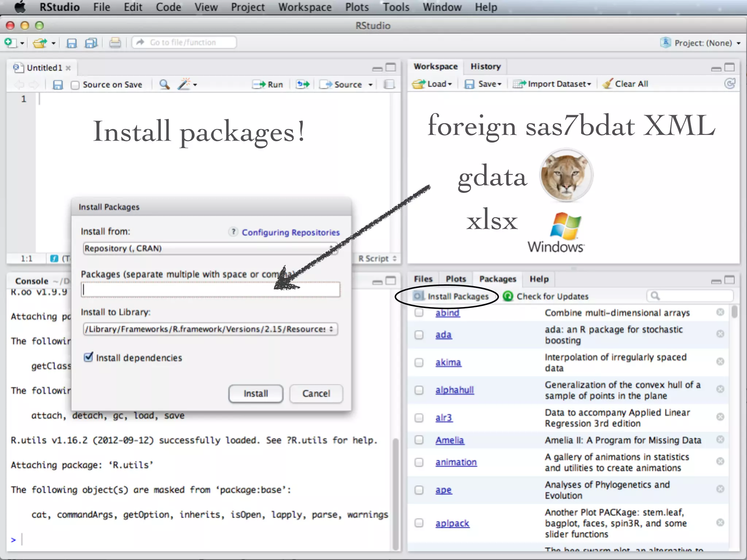
Task: Click the Packages name input field
Action: click(210, 289)
